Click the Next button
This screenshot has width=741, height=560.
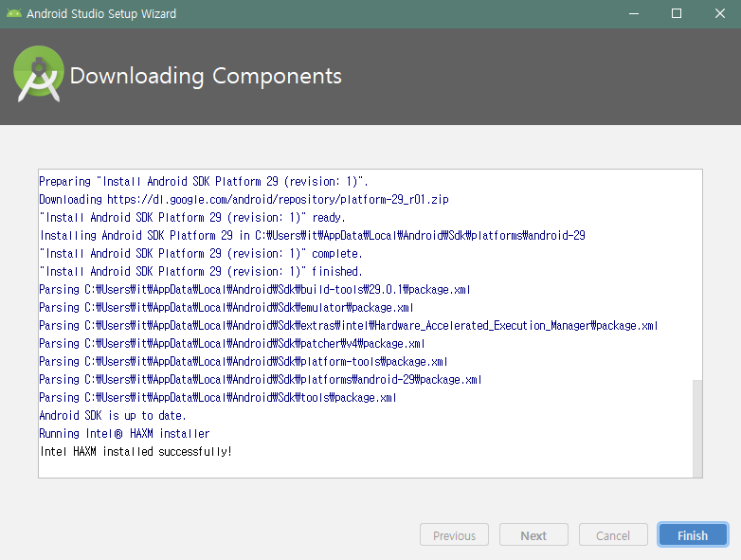pos(533,535)
